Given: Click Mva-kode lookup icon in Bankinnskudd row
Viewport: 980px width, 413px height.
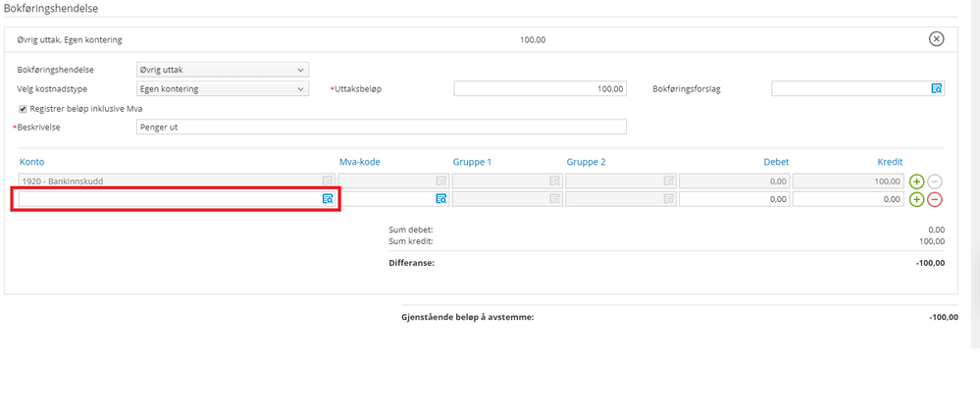Looking at the screenshot, I should 441,181.
